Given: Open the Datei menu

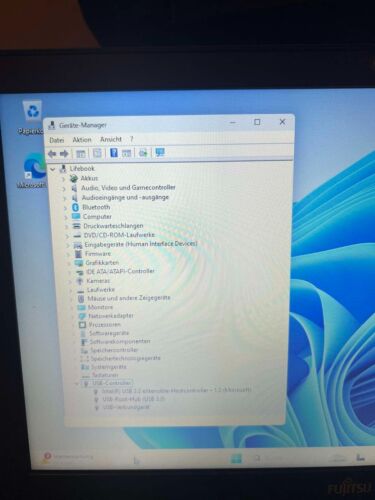Looking at the screenshot, I should pos(56,140).
